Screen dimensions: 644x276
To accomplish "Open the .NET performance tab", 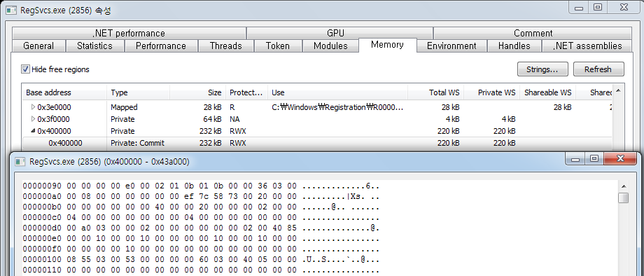I will (129, 33).
